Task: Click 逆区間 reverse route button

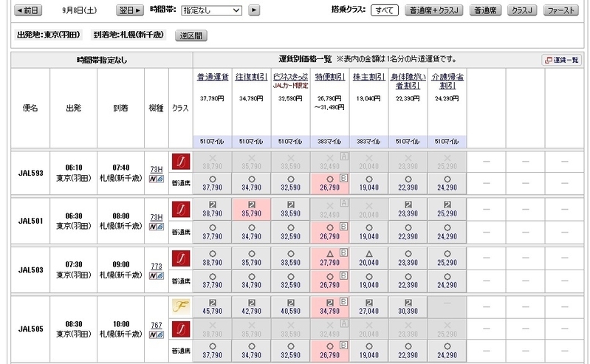Action: (191, 35)
